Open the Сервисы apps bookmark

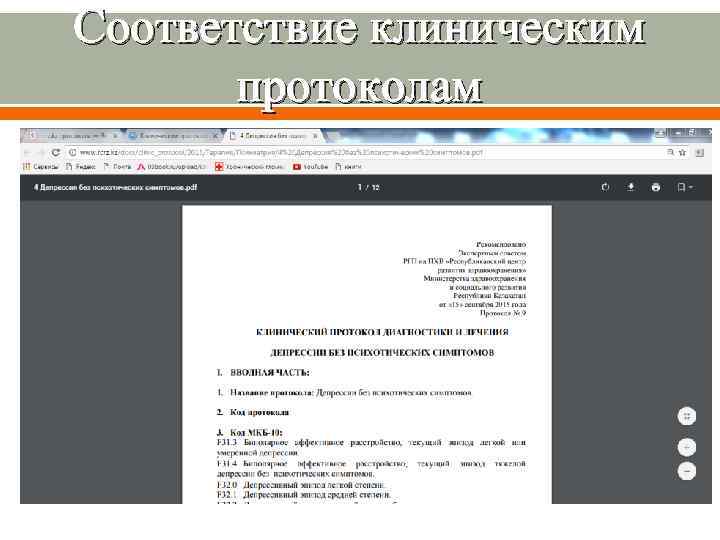[41, 167]
